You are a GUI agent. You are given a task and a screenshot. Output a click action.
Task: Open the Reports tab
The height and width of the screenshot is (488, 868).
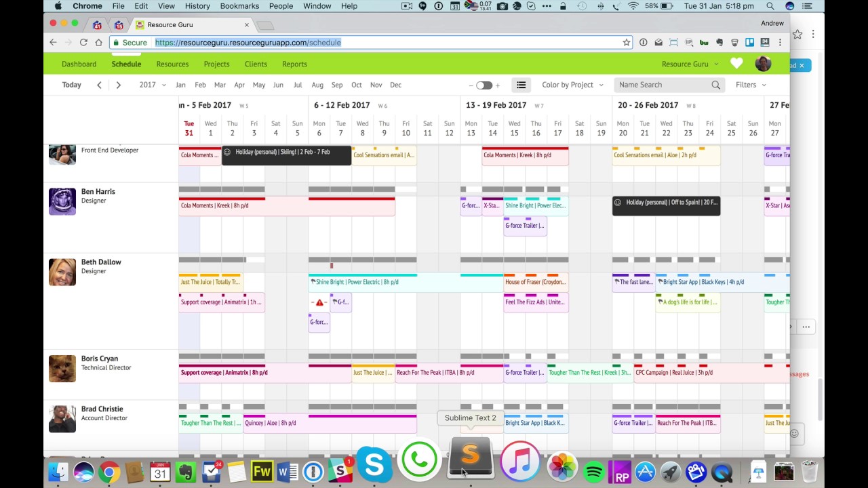294,64
